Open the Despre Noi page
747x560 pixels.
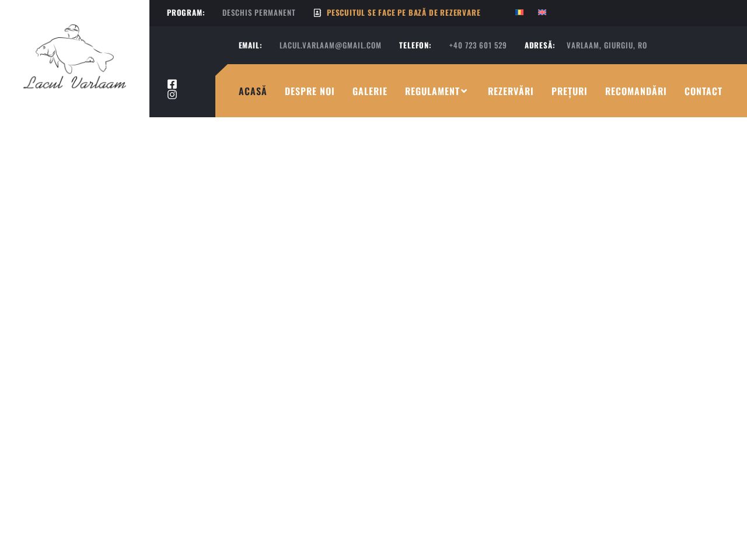tap(309, 91)
